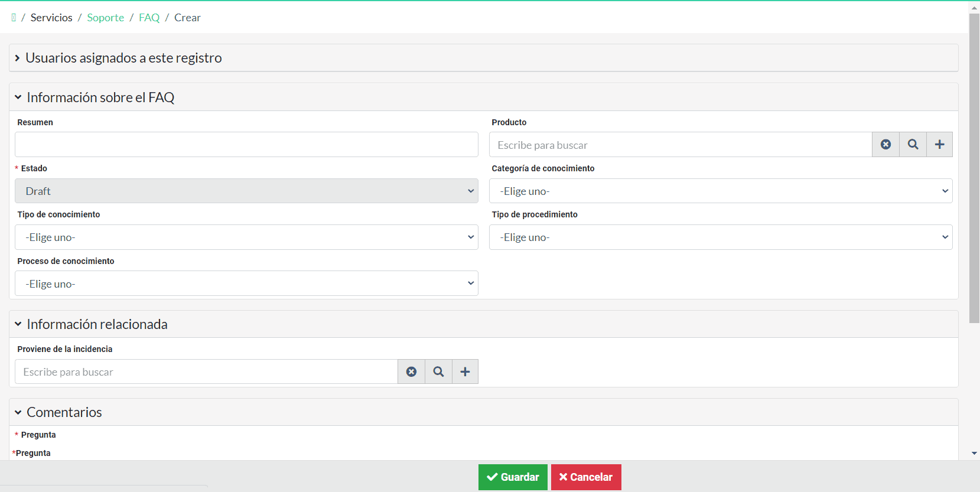Clear the Producto field with X icon
Screen dimensions: 980x492
(885, 145)
